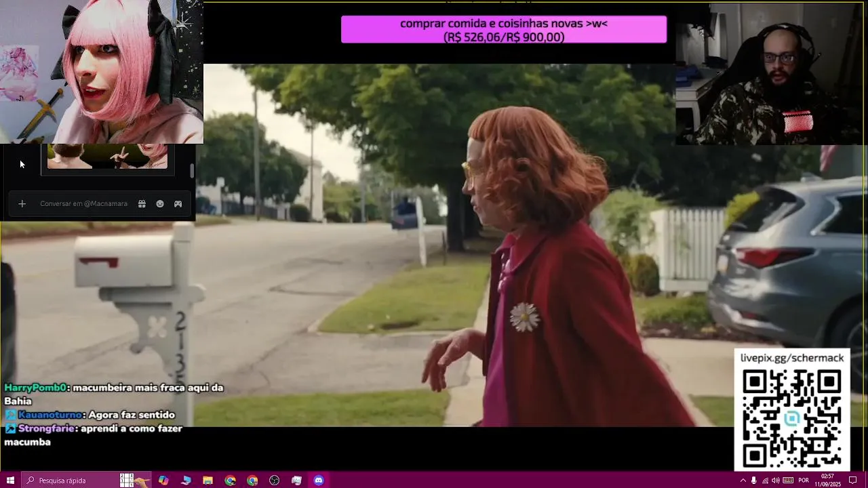Open the image viewer taskbar icon
The height and width of the screenshot is (488, 868).
(296, 481)
